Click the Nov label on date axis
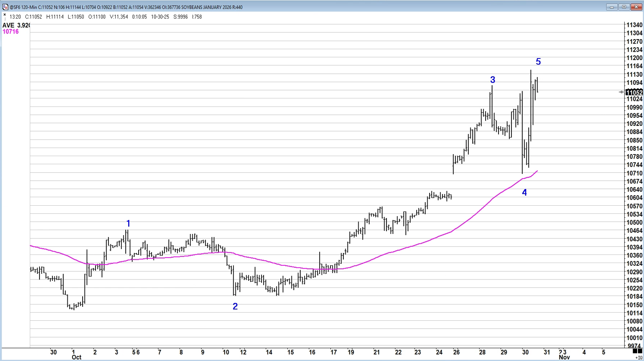The height and width of the screenshot is (361, 644). tap(564, 357)
